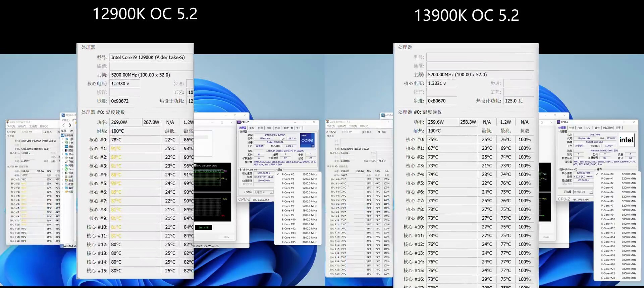
Task: Select E-Core #23 from the core list
Action: (608, 278)
